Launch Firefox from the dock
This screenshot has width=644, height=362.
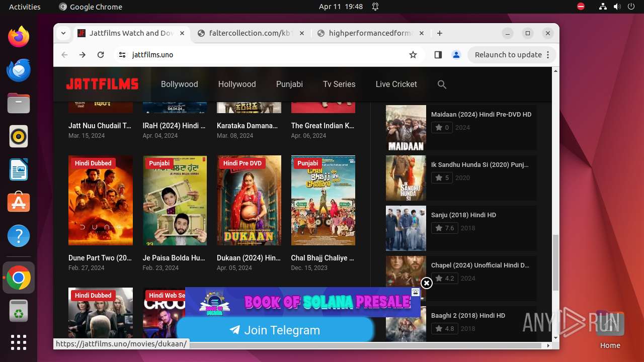click(19, 37)
